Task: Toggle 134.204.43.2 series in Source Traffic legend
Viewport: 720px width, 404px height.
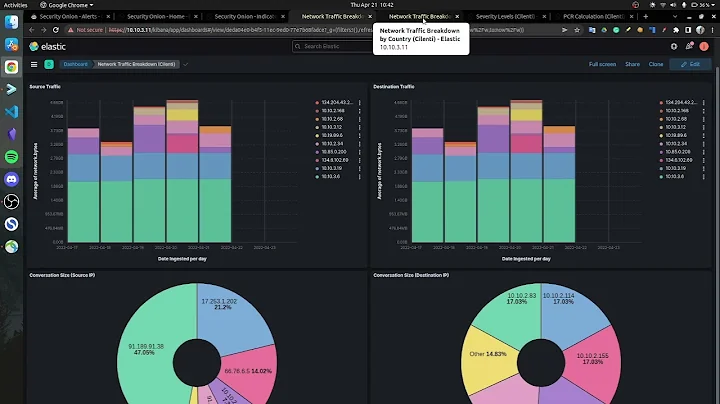Action: click(337, 102)
